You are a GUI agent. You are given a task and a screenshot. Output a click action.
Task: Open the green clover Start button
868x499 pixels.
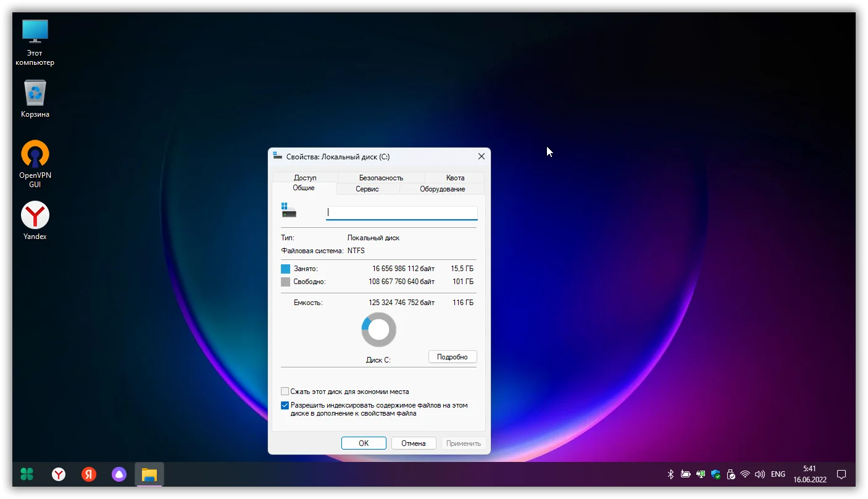pos(27,474)
